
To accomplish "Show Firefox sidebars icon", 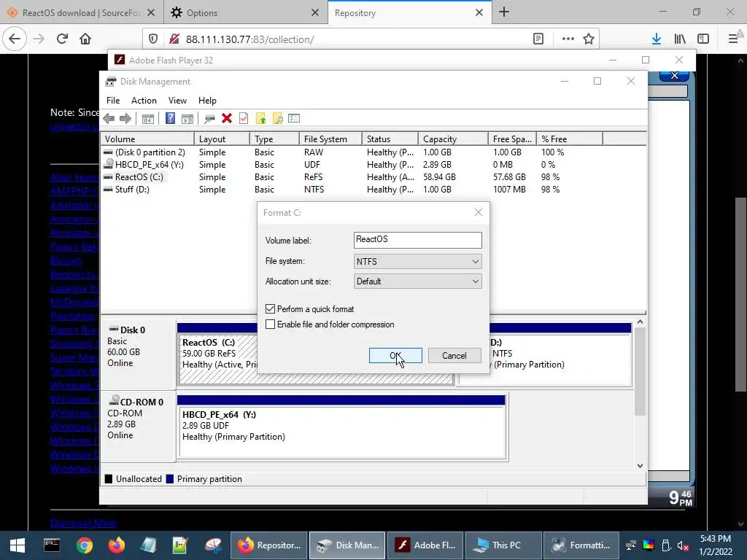I will click(x=703, y=39).
